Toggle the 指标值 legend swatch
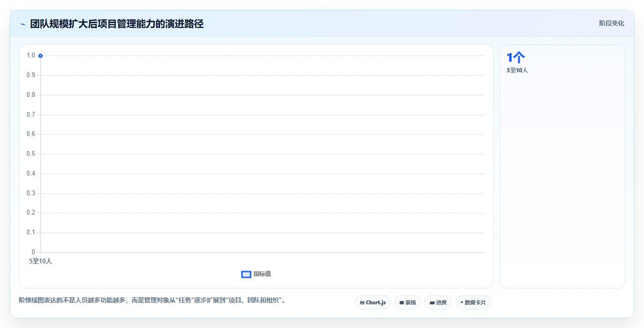This screenshot has height=328, width=644. [x=246, y=274]
